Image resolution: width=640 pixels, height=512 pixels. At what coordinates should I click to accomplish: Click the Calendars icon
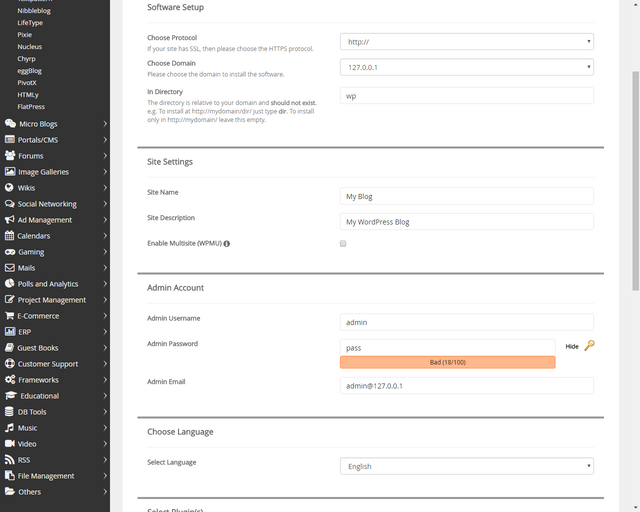click(x=9, y=236)
